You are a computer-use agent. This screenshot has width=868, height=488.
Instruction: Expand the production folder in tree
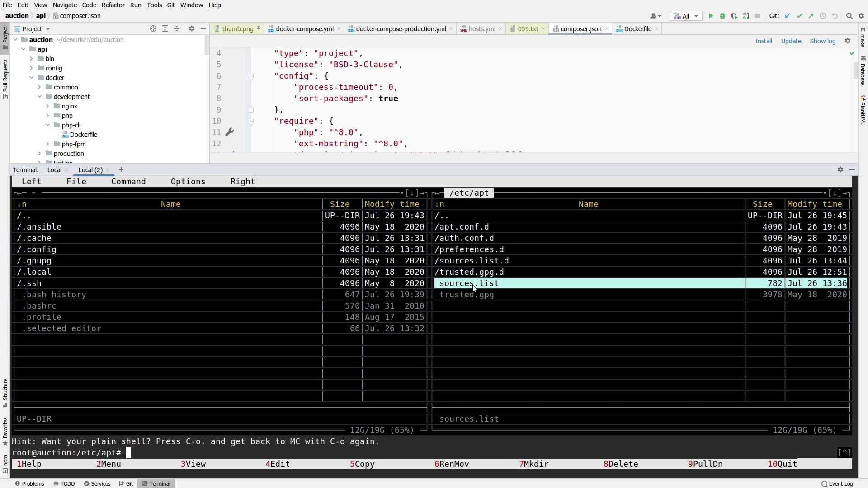(39, 154)
